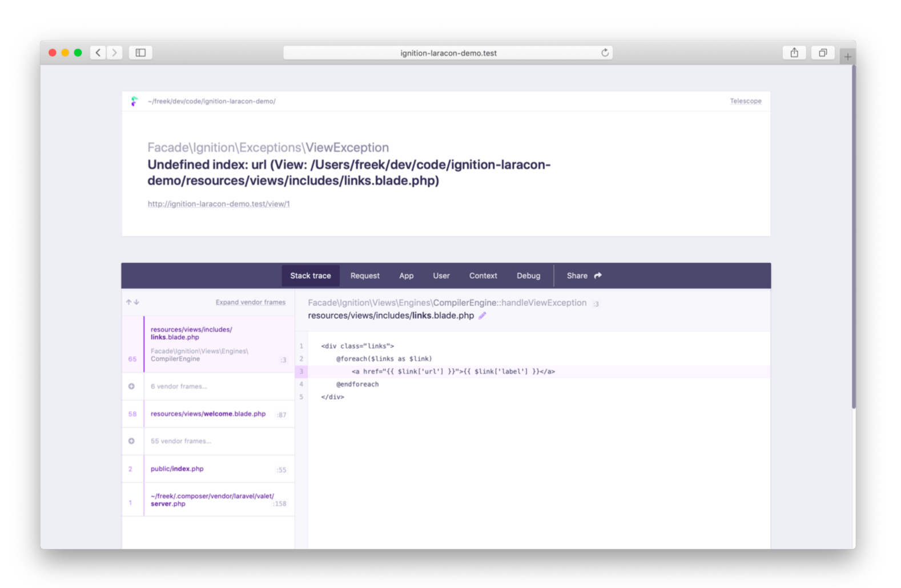Expand the 6 vendor frames row
The image size is (901, 588).
[208, 386]
